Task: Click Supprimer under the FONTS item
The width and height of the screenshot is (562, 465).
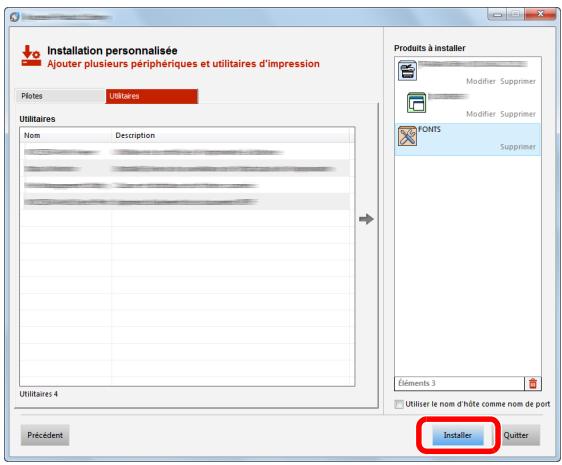Action: [518, 147]
